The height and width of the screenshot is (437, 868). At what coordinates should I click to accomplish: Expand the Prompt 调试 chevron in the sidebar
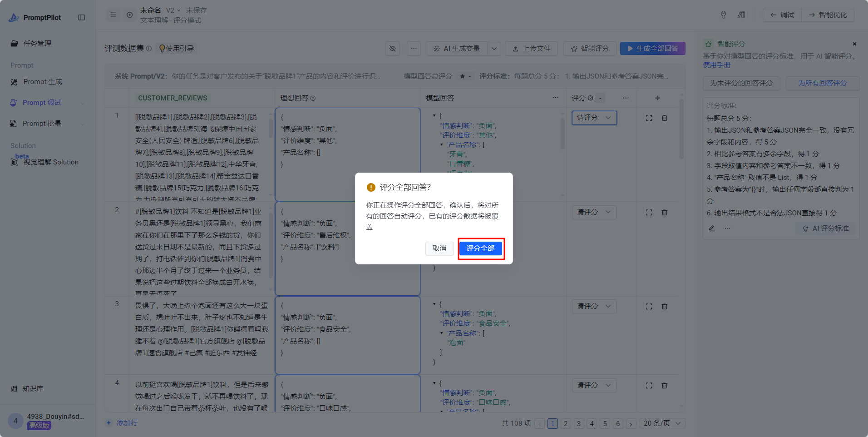(83, 103)
